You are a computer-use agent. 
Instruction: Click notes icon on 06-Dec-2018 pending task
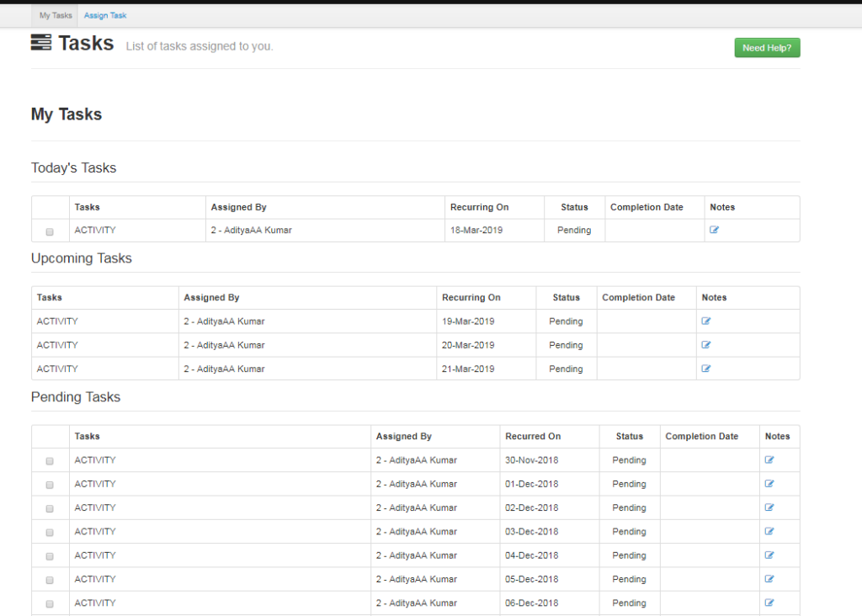tap(767, 603)
